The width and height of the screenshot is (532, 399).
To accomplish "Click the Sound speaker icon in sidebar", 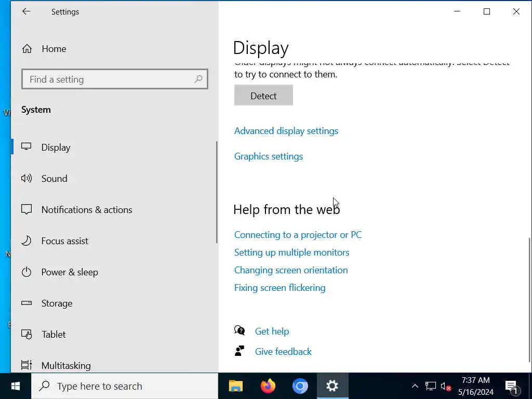I will pos(26,178).
